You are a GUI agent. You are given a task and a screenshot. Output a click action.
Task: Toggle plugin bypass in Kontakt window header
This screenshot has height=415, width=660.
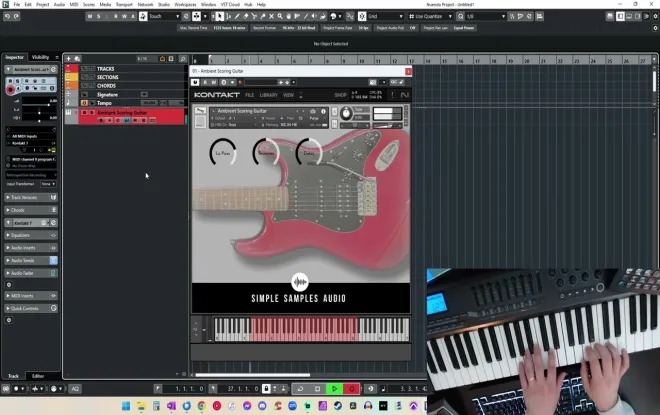(195, 82)
